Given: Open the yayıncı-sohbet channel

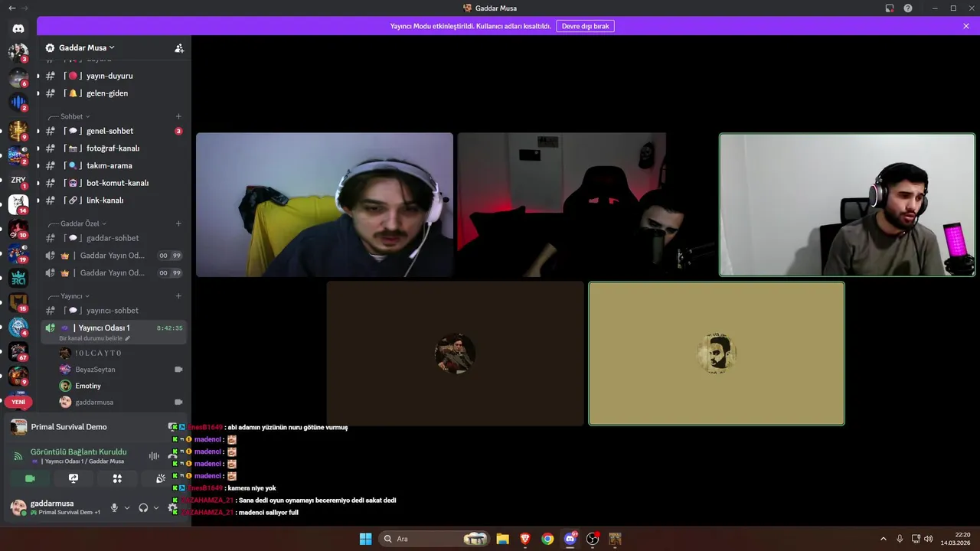Looking at the screenshot, I should pos(113,311).
